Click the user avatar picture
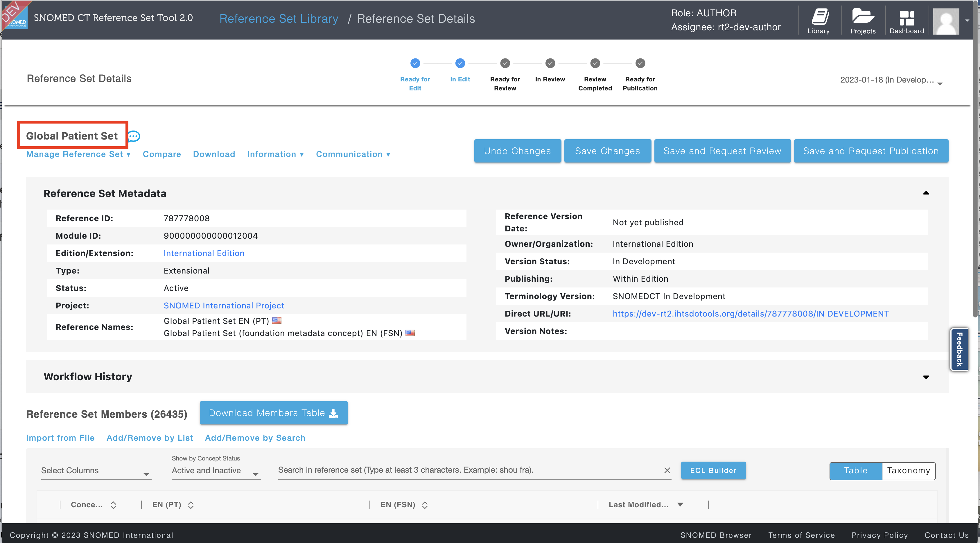Image resolution: width=980 pixels, height=543 pixels. coord(946,21)
